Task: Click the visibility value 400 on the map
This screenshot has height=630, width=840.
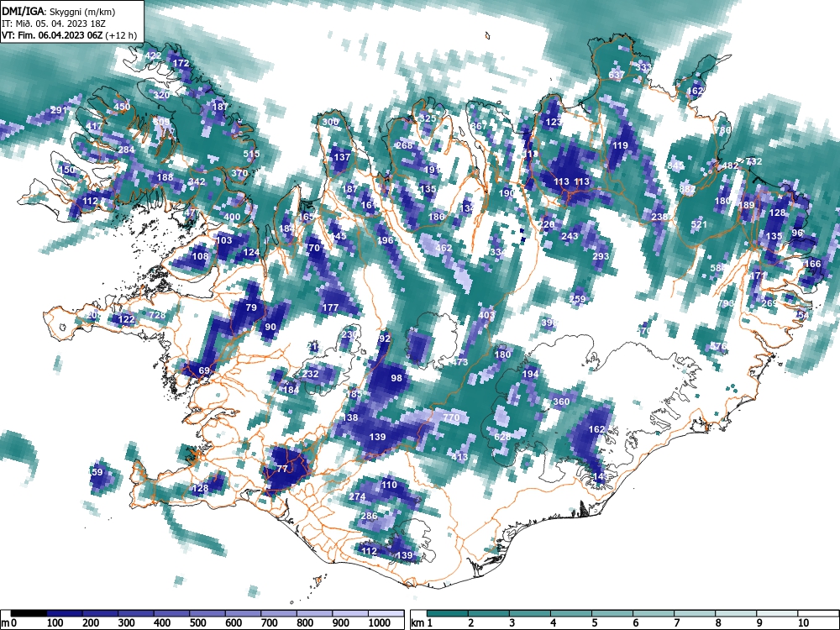Action: 232,217
